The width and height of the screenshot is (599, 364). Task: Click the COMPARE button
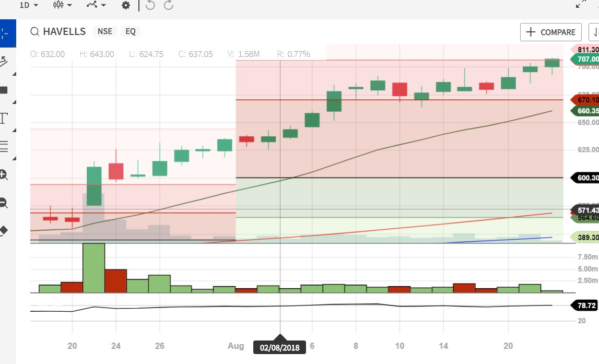(x=550, y=32)
